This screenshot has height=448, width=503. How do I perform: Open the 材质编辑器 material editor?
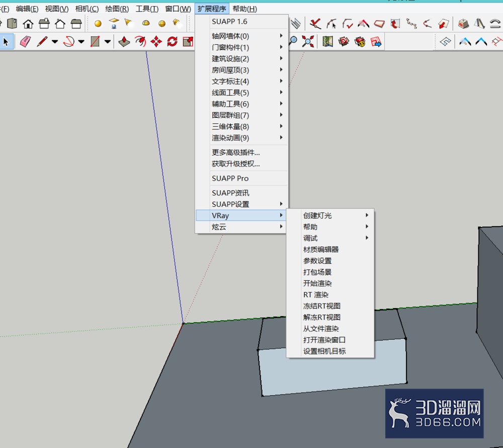[330, 249]
